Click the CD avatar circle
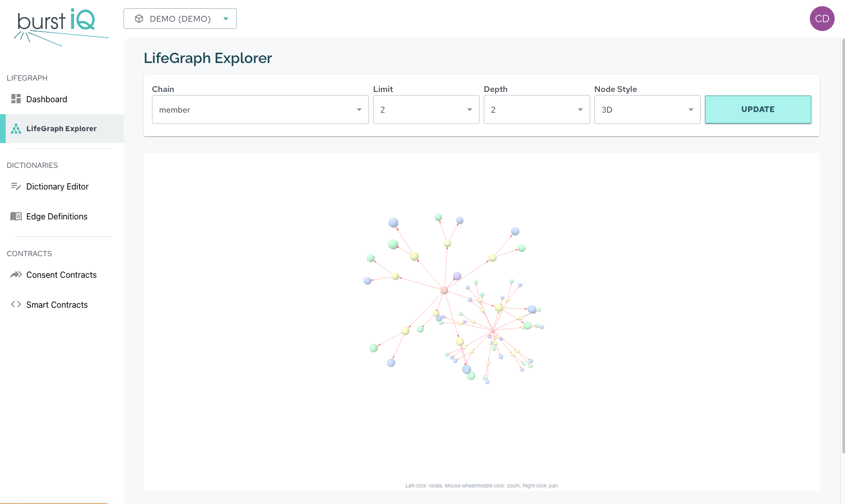 tap(822, 18)
